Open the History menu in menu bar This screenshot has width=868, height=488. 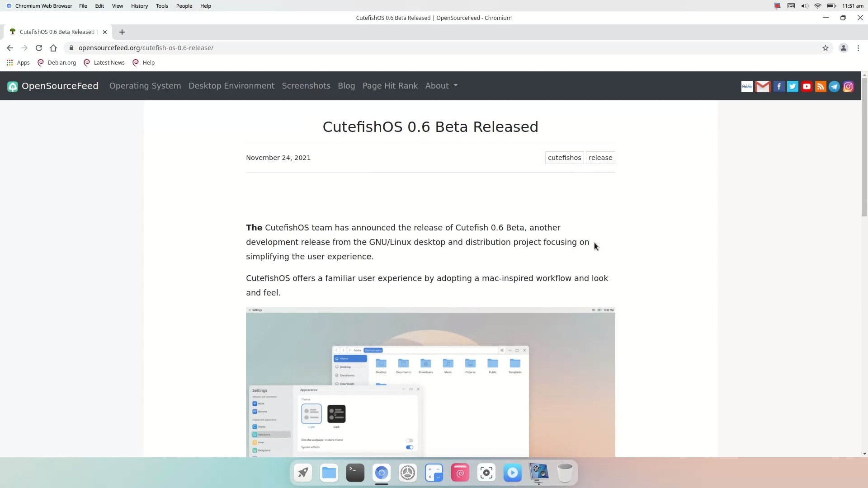[139, 6]
